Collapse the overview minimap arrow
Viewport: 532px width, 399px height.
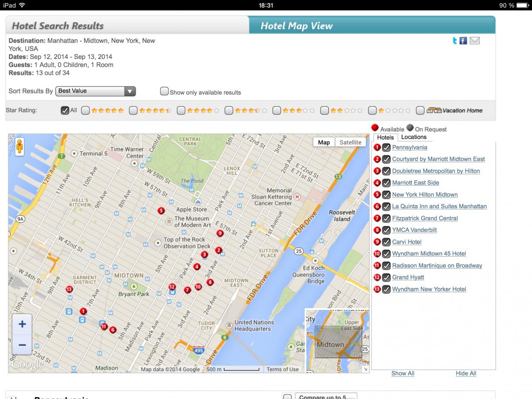[x=365, y=369]
